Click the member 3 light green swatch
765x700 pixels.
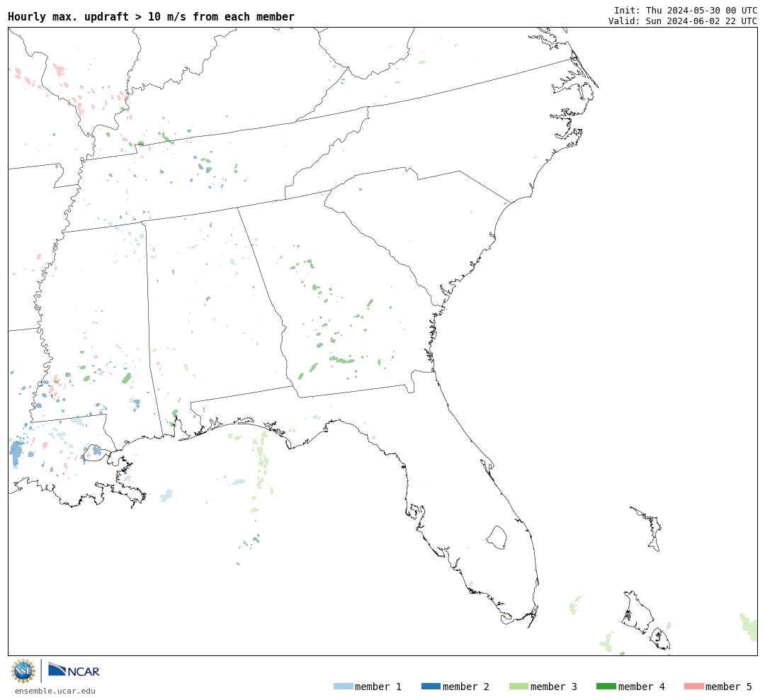pos(518,687)
